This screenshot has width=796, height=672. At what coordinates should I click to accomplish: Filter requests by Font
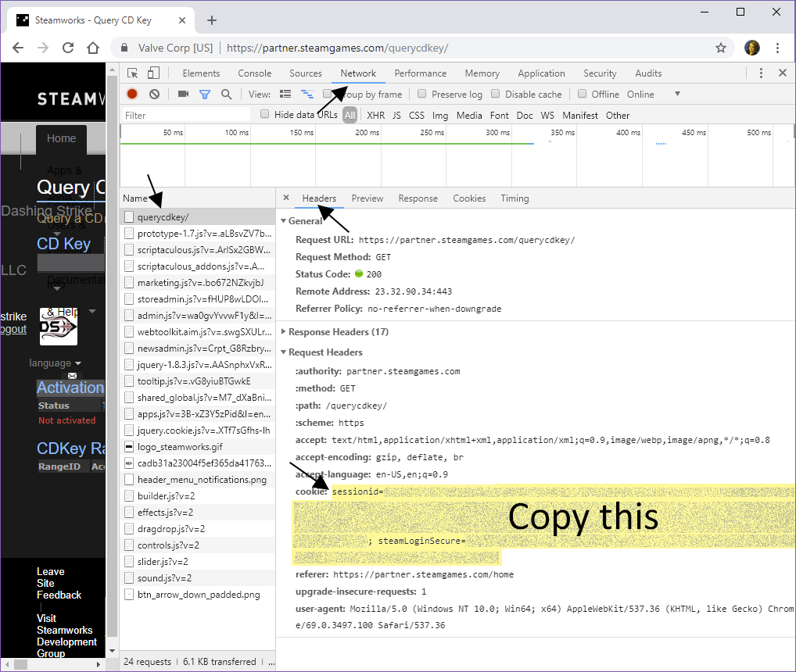point(499,115)
